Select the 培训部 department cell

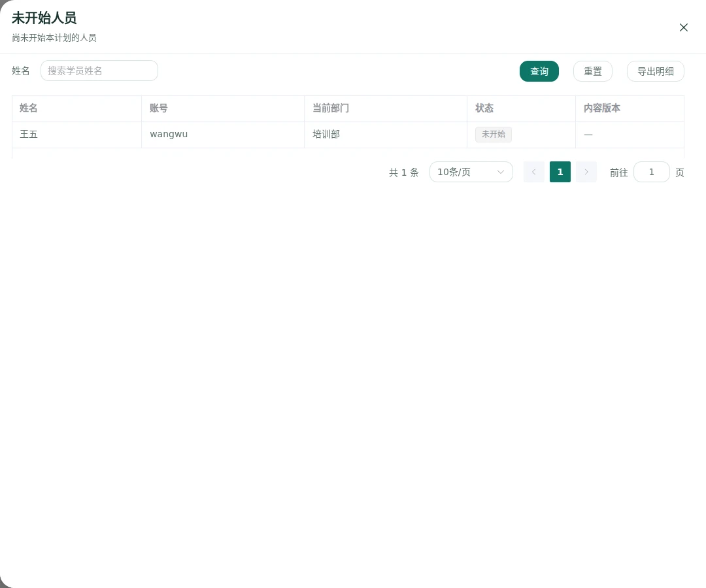(386, 135)
